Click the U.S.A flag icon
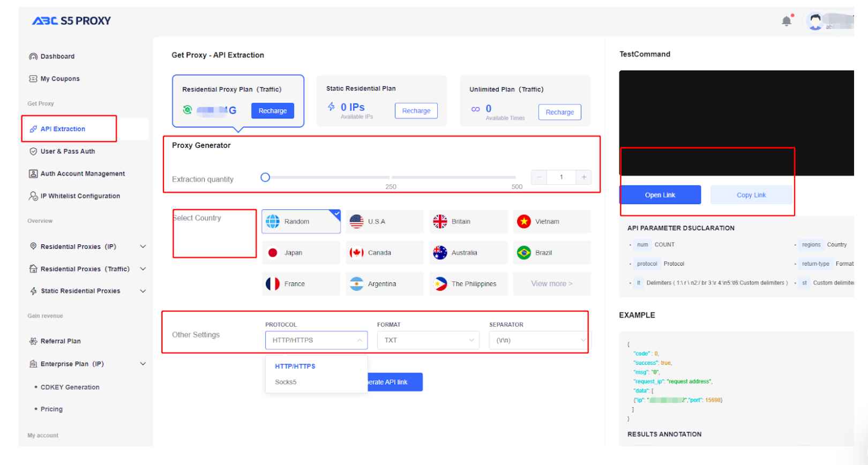The height and width of the screenshot is (465, 868). pos(356,221)
